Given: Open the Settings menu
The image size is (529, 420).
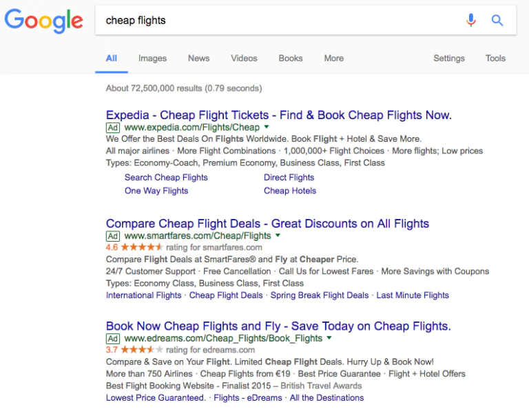Looking at the screenshot, I should (449, 59).
